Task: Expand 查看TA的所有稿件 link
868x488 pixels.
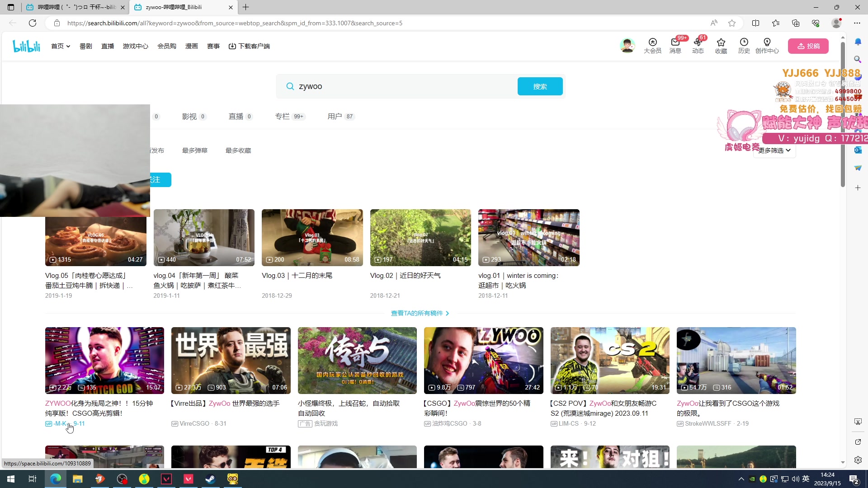Action: click(420, 313)
